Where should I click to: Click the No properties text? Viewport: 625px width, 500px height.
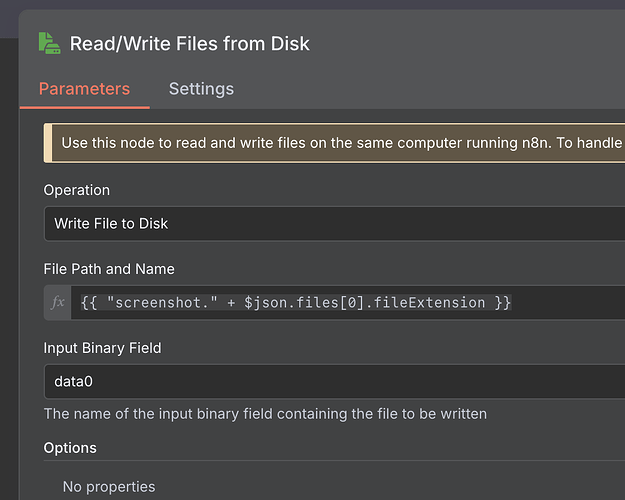109,487
